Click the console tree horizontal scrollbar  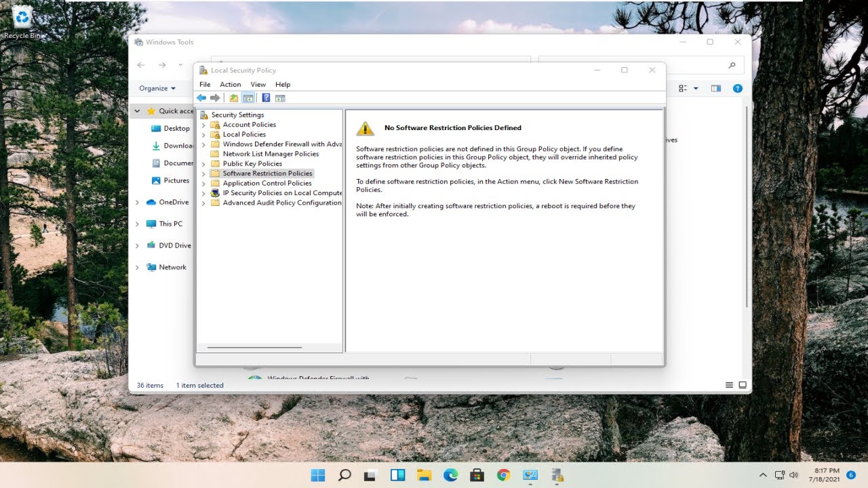tap(254, 348)
